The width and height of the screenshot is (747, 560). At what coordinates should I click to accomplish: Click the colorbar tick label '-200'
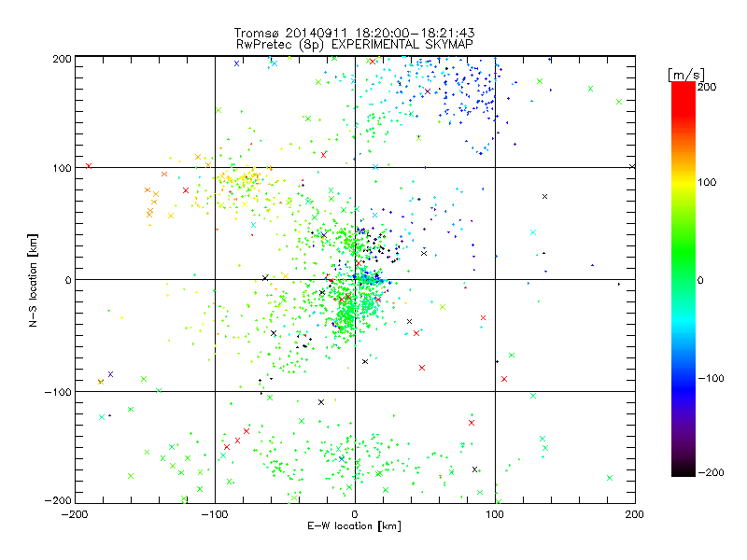[x=711, y=472]
